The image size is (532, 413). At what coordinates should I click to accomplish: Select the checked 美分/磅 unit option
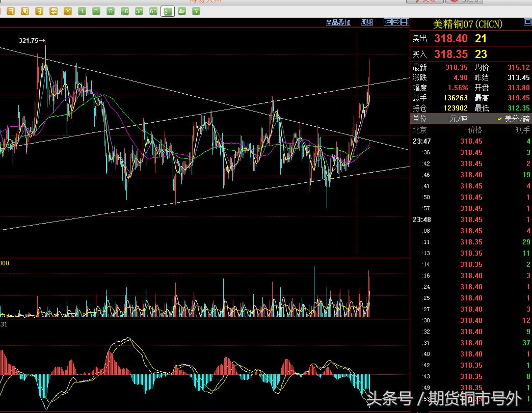[x=513, y=119]
